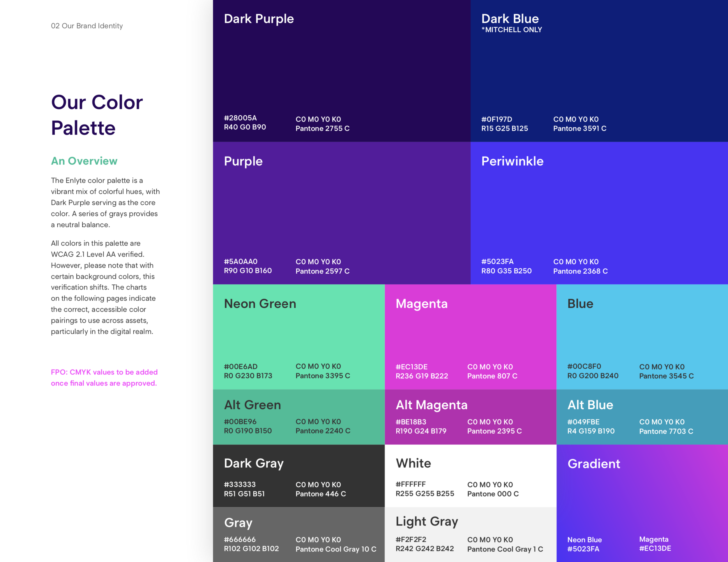Screen dimensions: 728x562
Task: Click the pink FPO CMYK note text
Action: tap(104, 378)
